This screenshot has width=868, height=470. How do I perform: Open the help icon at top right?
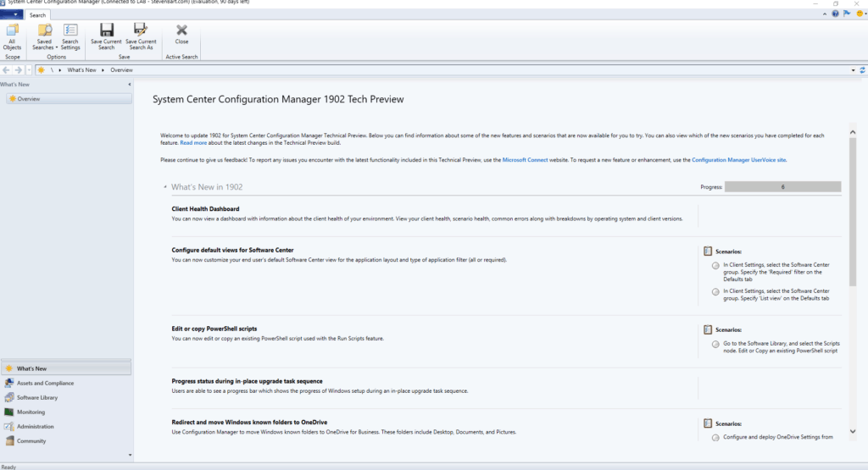tap(835, 14)
